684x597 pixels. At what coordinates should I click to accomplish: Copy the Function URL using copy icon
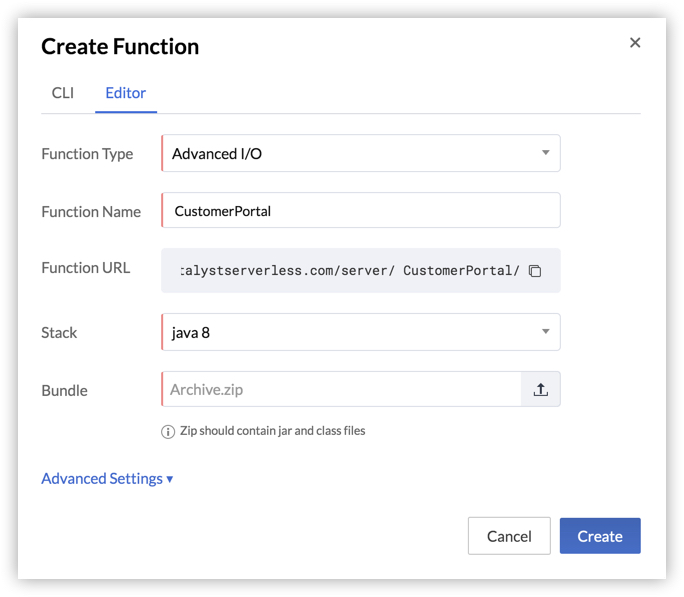click(535, 271)
